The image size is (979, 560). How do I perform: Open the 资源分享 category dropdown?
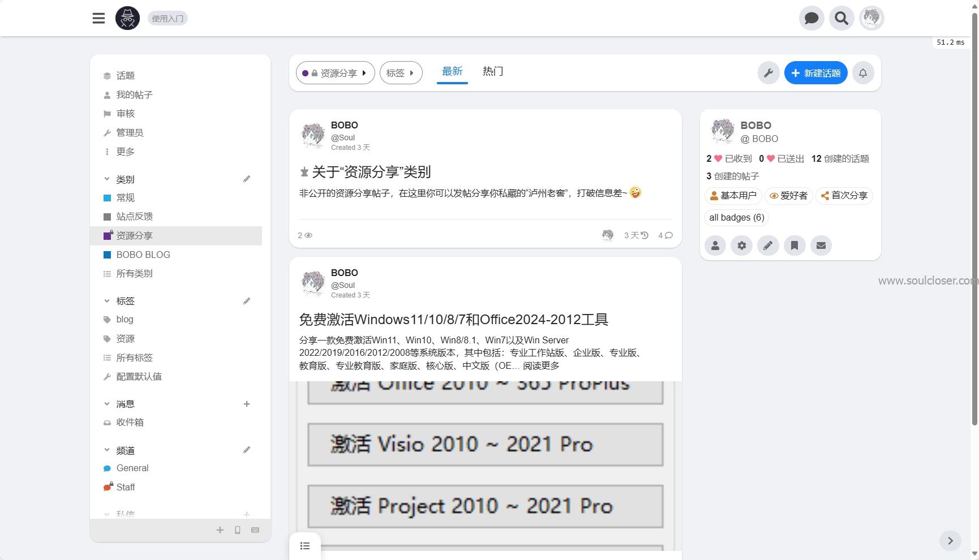(x=335, y=73)
